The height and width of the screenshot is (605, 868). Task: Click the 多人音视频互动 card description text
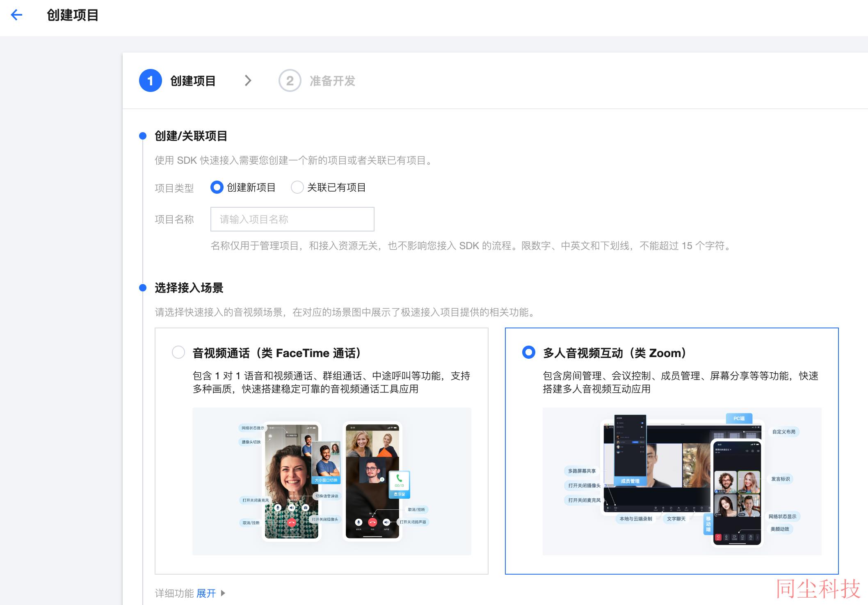[x=681, y=382]
